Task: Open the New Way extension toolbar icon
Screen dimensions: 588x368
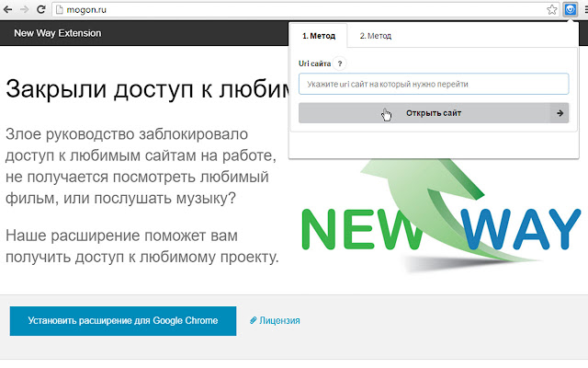Action: tap(570, 9)
